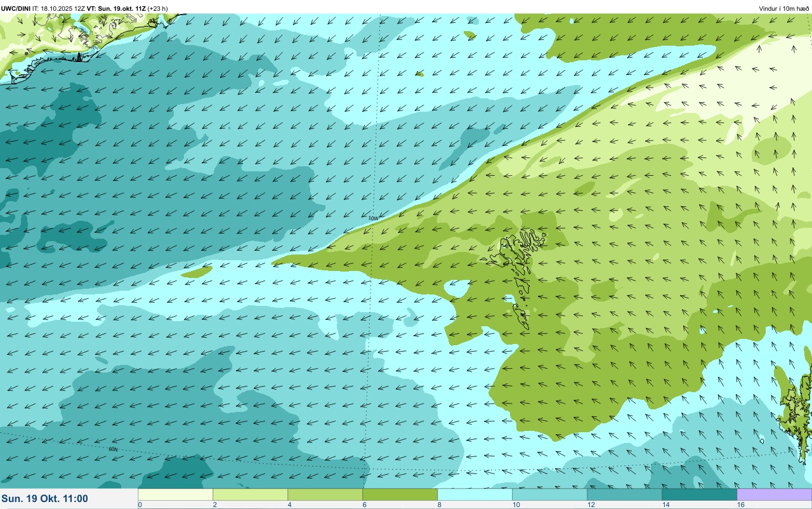This screenshot has height=509, width=812.
Task: Select the light green 2–4 legend swatch
Action: click(251, 494)
